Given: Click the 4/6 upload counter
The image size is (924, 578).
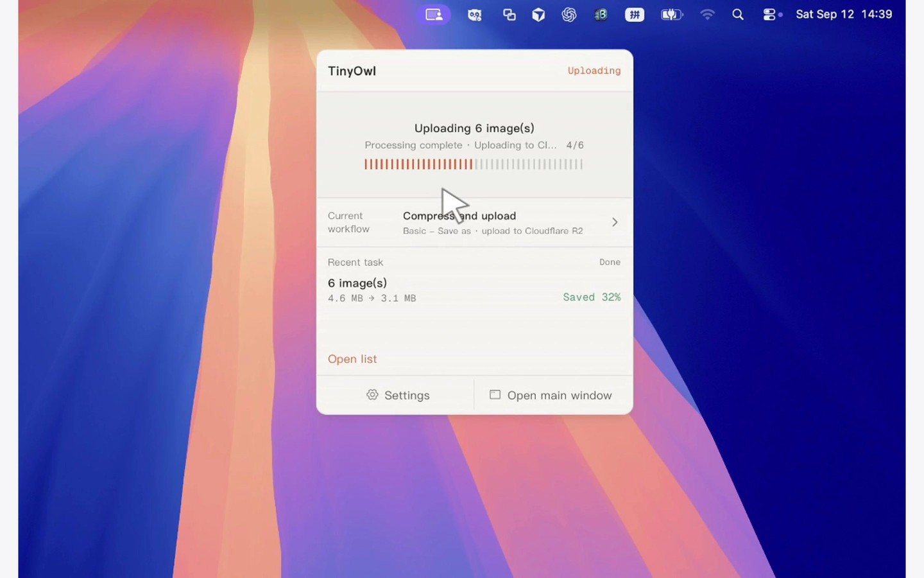Looking at the screenshot, I should (575, 145).
